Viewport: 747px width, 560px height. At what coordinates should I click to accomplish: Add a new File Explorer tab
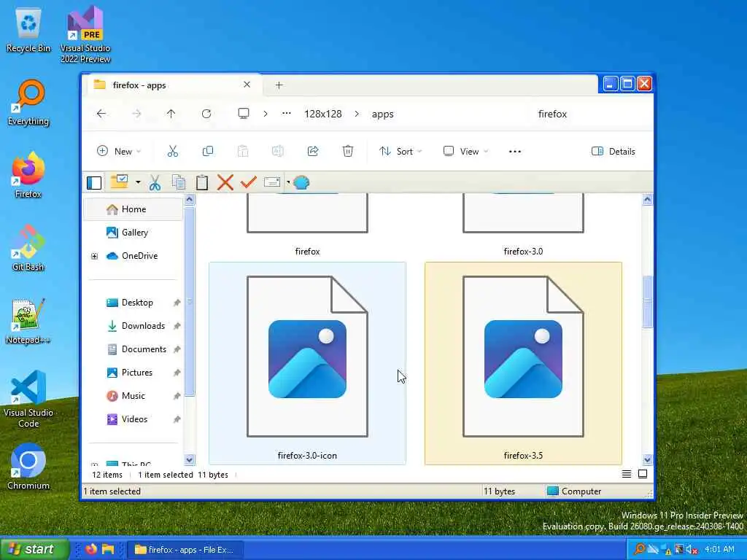point(279,85)
